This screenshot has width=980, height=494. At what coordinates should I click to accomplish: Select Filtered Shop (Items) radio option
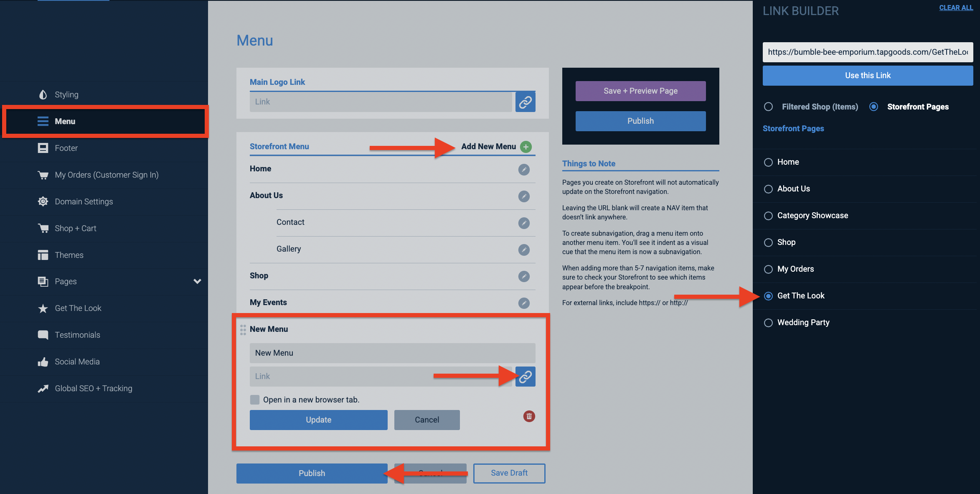point(768,107)
